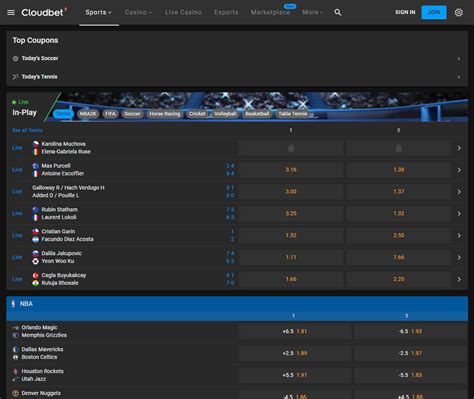Viewport: 474px width, 399px height.
Task: Click the Dallas Mavericks team logo
Action: (15, 349)
